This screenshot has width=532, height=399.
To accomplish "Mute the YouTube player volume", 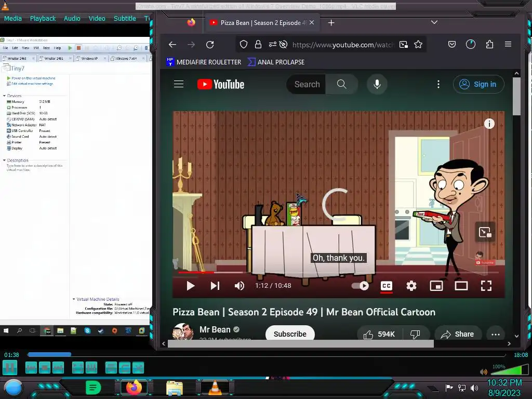I will coord(239,286).
